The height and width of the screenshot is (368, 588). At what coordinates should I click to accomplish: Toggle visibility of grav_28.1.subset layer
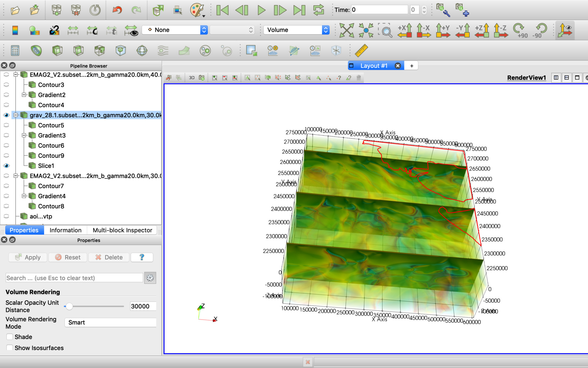coord(6,115)
